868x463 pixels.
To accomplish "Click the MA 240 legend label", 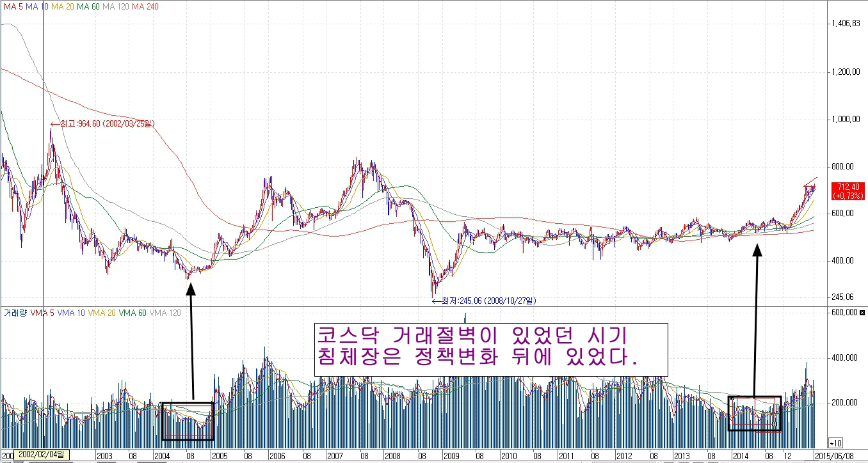I will (145, 6).
